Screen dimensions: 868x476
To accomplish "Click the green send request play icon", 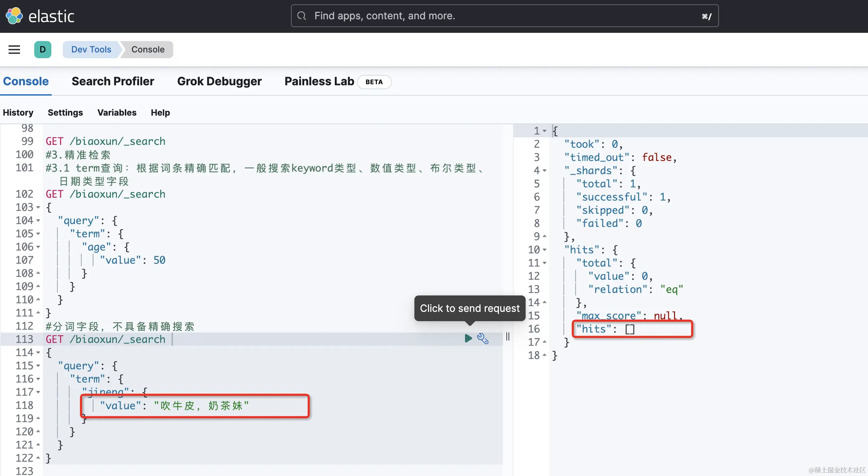I will tap(468, 338).
